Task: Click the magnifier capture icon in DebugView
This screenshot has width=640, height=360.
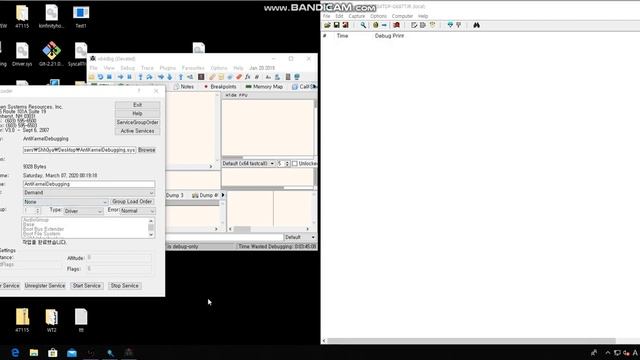Action: (363, 25)
